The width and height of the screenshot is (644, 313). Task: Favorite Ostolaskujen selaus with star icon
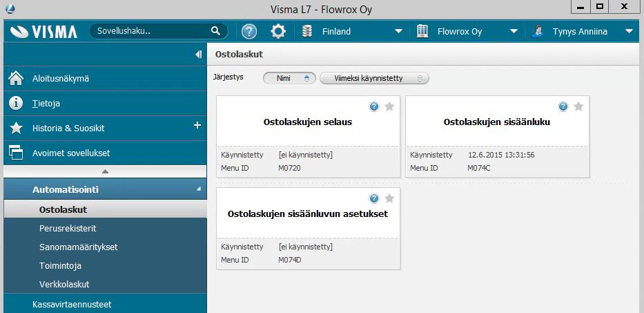389,107
